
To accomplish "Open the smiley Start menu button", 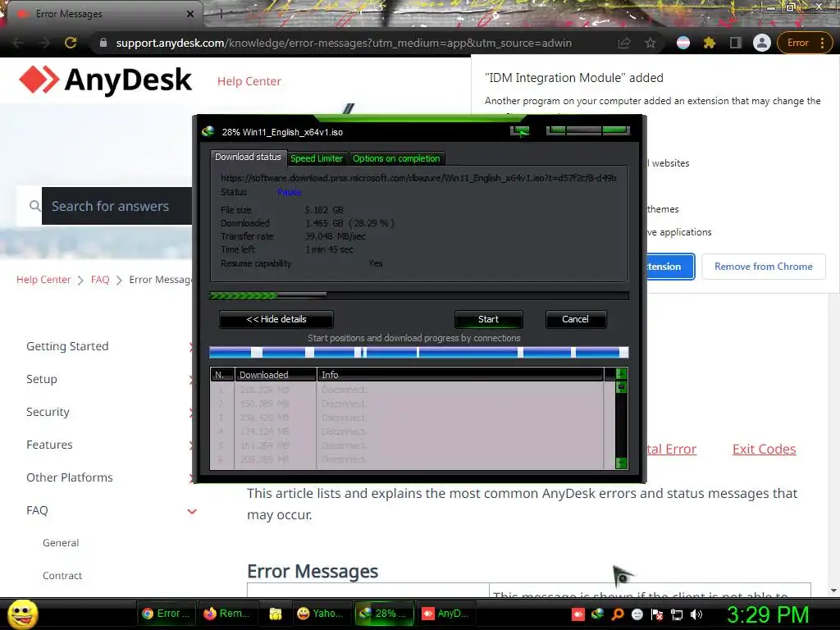I will [22, 614].
